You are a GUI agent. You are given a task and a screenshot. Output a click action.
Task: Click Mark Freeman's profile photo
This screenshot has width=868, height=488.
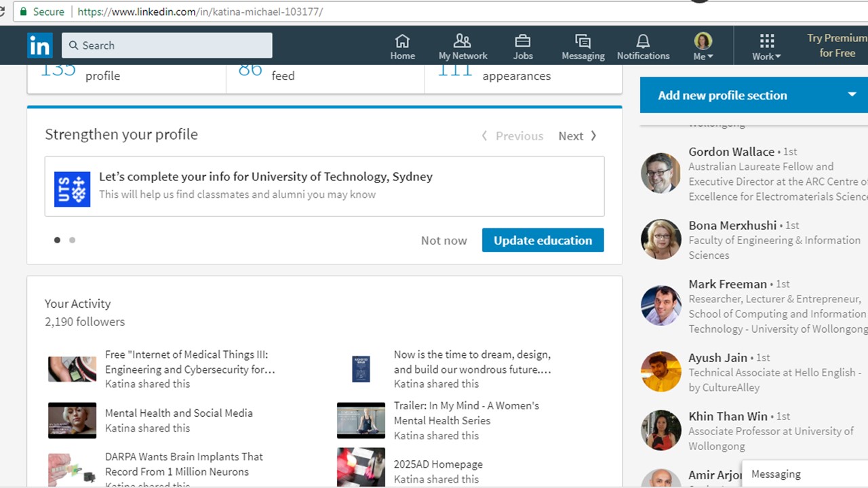[x=660, y=306]
